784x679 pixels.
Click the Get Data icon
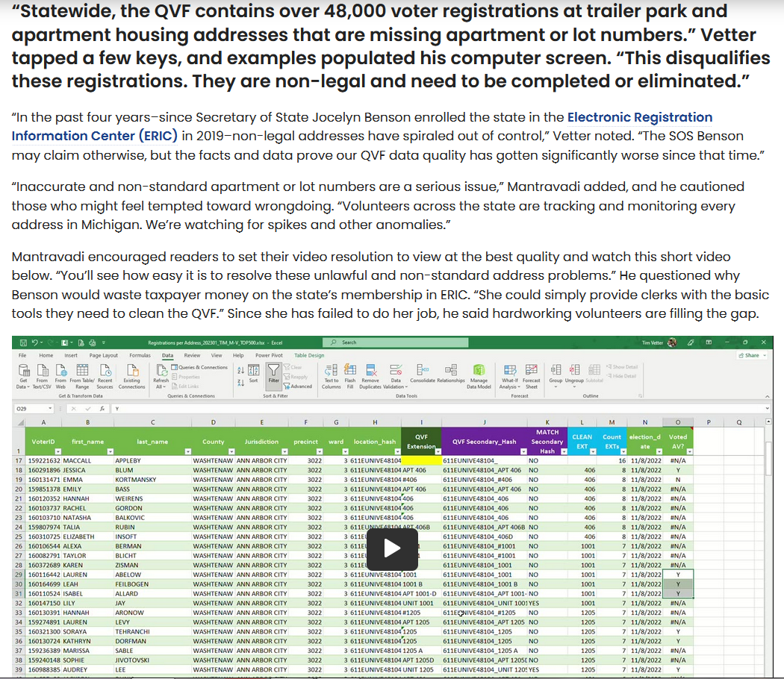23,376
